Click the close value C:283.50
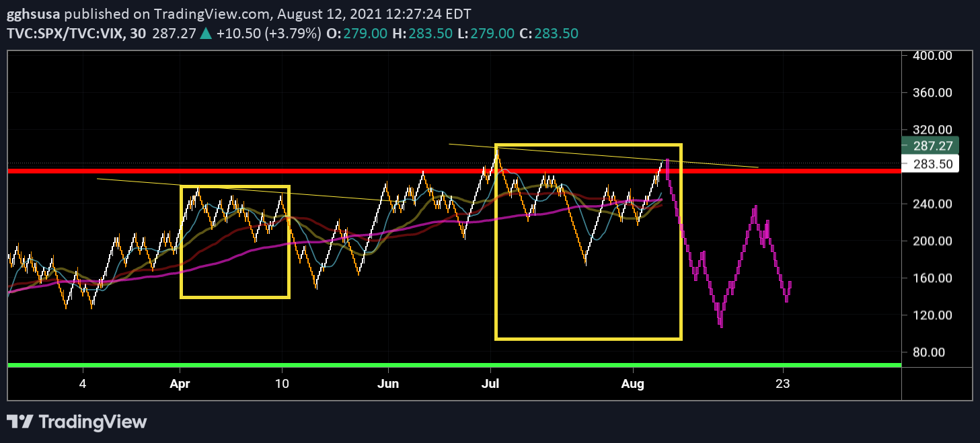 pyautogui.click(x=548, y=33)
